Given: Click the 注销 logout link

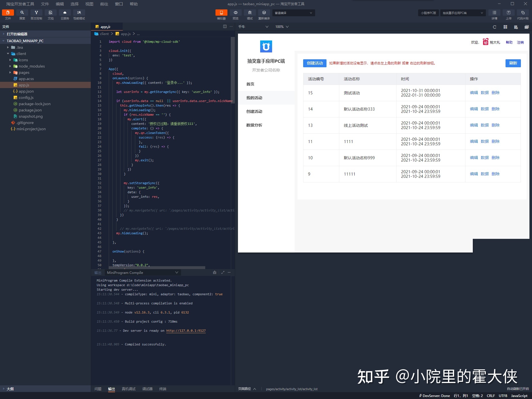Looking at the screenshot, I should click(520, 42).
